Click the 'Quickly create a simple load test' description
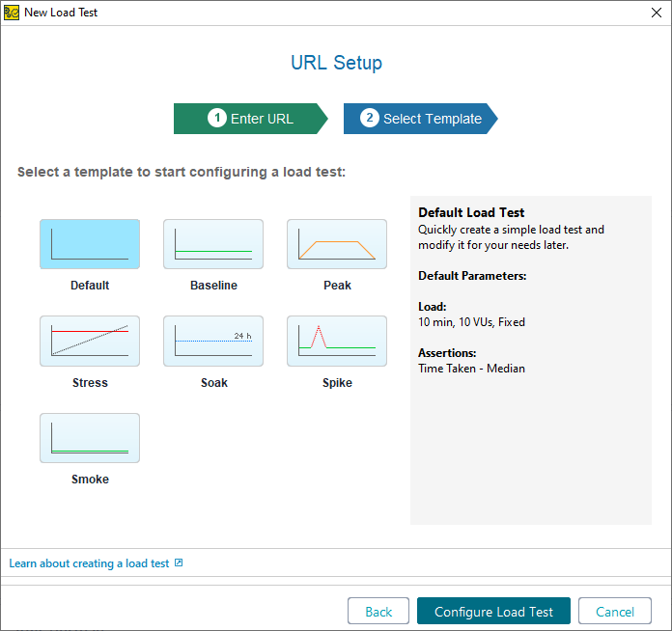Screen dimensions: 672x631 [511, 237]
